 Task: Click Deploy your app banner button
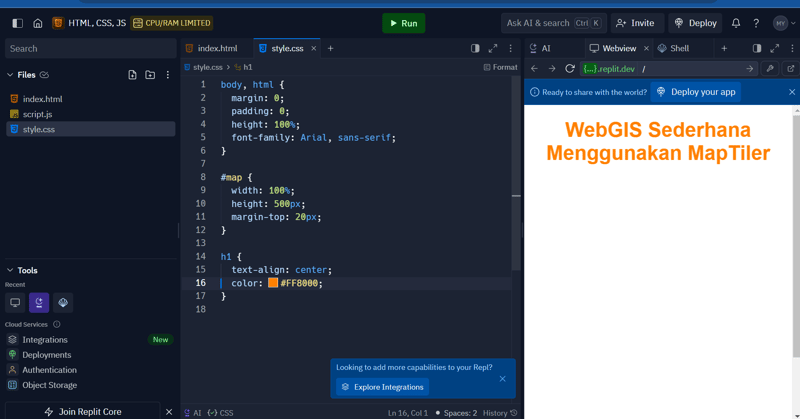coord(695,92)
